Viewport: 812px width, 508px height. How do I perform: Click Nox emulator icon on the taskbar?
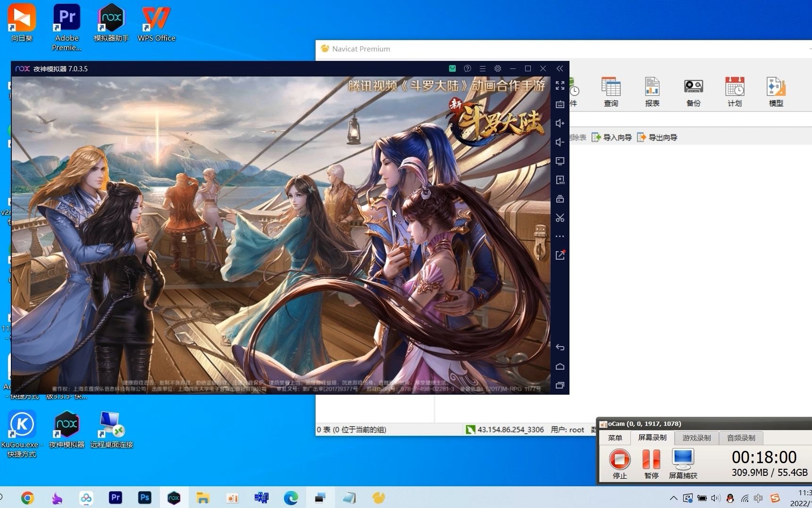pos(174,498)
